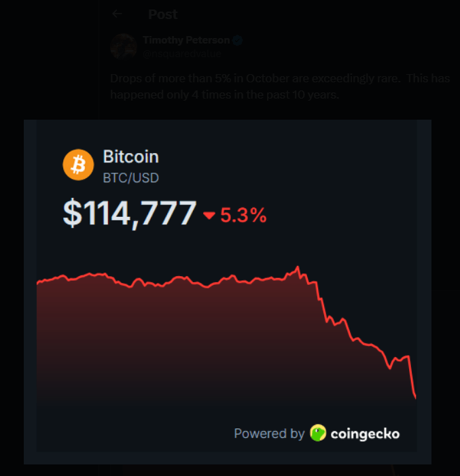Click the author handle below the name
460x476 pixels.
181,53
